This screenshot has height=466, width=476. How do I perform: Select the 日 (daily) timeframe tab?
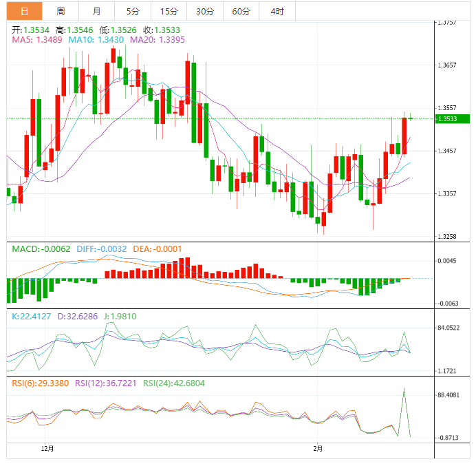(x=25, y=11)
